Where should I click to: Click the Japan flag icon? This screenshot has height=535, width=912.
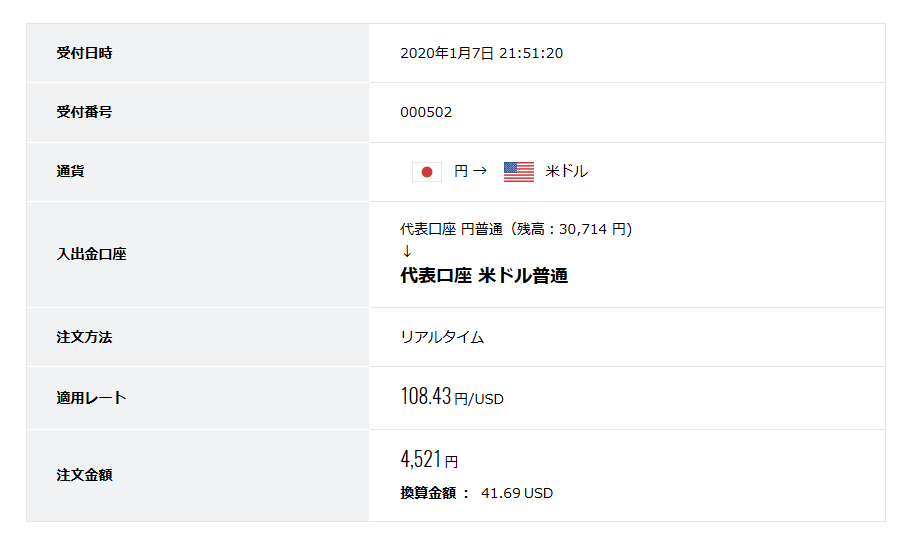pyautogui.click(x=427, y=172)
